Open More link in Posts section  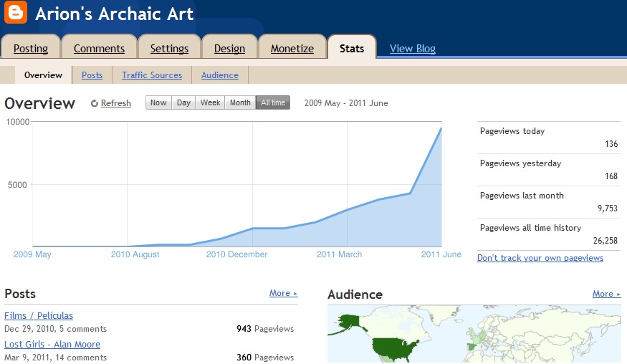tap(283, 293)
